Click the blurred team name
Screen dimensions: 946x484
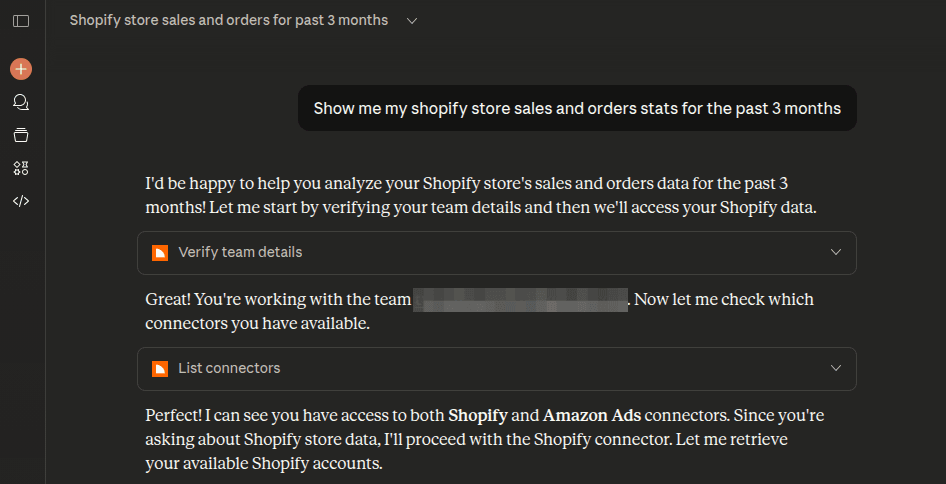(x=520, y=300)
